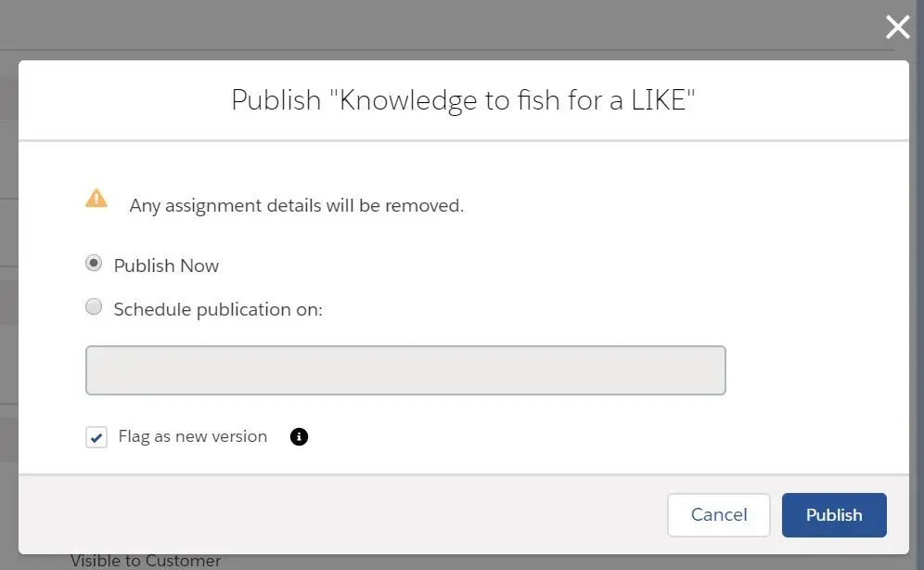Choose the Schedule publication on radio option
The height and width of the screenshot is (570, 924).
[93, 306]
